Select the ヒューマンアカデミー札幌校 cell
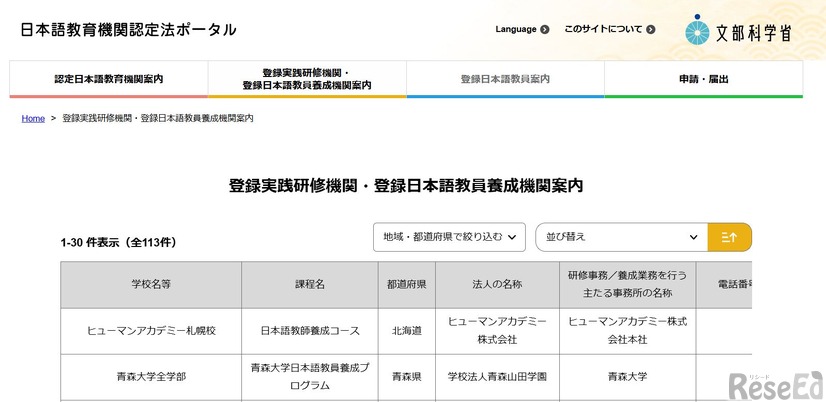The width and height of the screenshot is (826, 402). pyautogui.click(x=151, y=331)
